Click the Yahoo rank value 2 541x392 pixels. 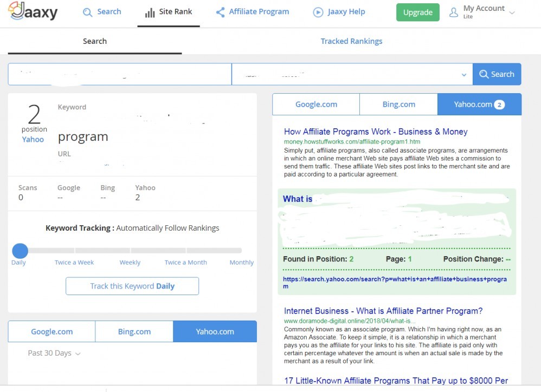(x=137, y=198)
